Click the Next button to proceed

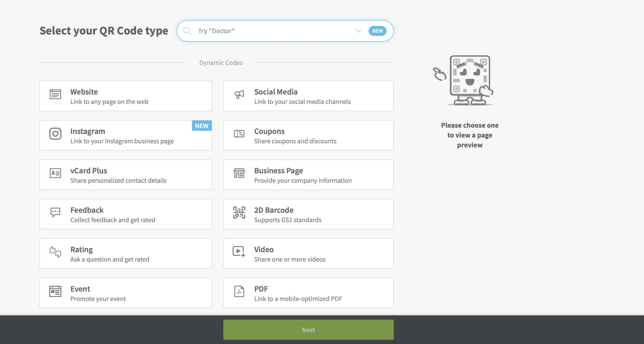coord(308,329)
